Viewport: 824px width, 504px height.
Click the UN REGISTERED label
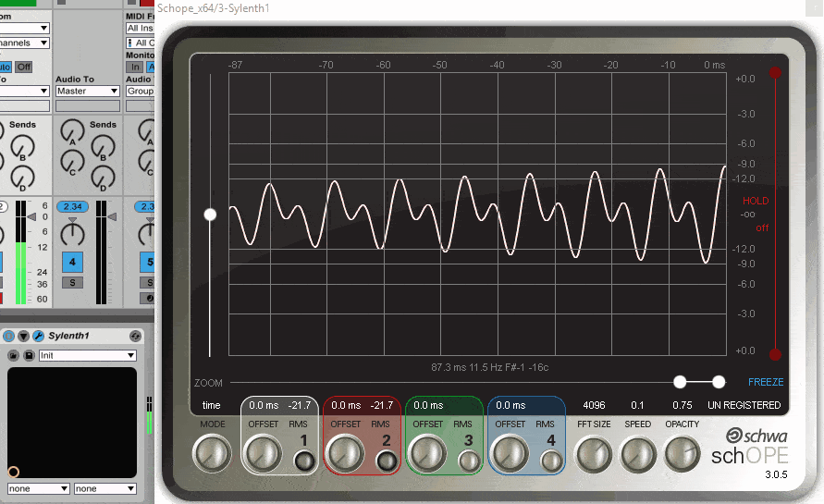coord(744,405)
